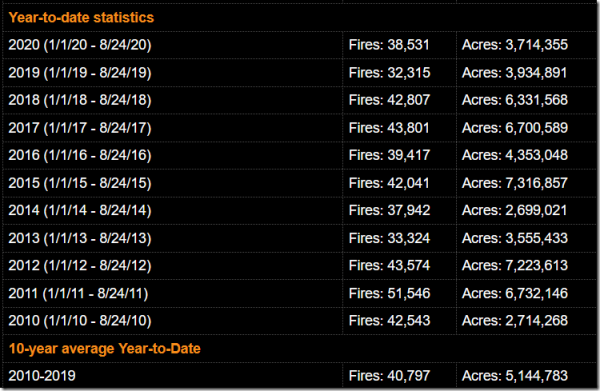Select the 2014 (1/1/14 - 8/24/14) row label
The width and height of the screenshot is (600, 391).
click(80, 210)
